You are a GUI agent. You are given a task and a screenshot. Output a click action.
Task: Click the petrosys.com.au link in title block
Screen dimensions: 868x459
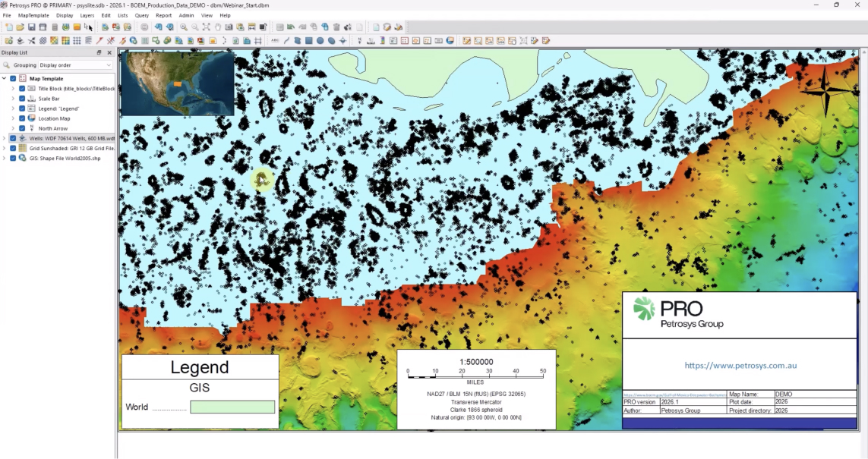(740, 365)
